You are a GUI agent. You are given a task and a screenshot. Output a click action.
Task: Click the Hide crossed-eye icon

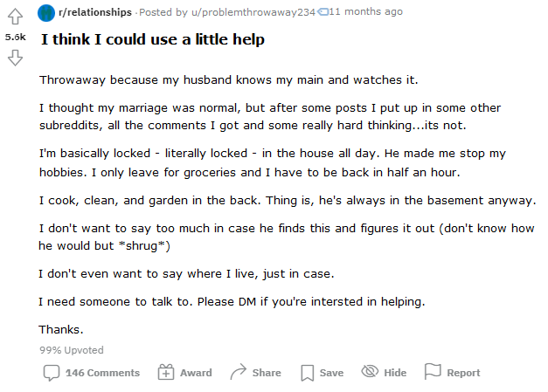click(370, 373)
